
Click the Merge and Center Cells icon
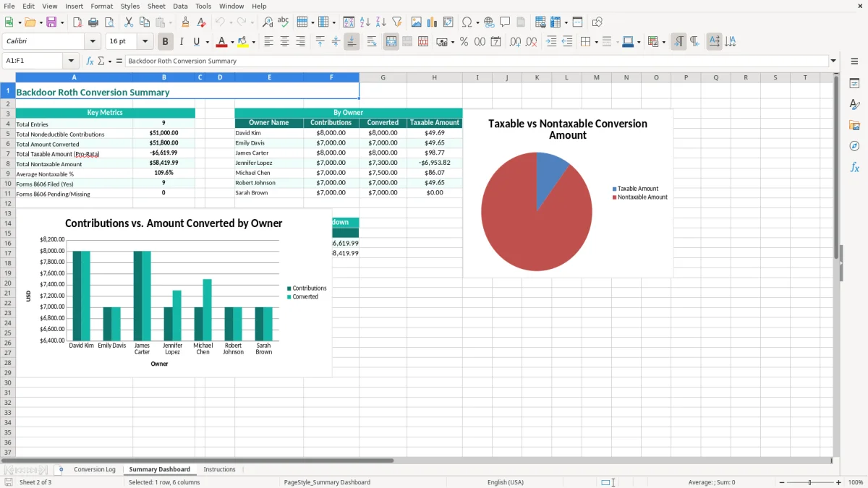tap(391, 42)
